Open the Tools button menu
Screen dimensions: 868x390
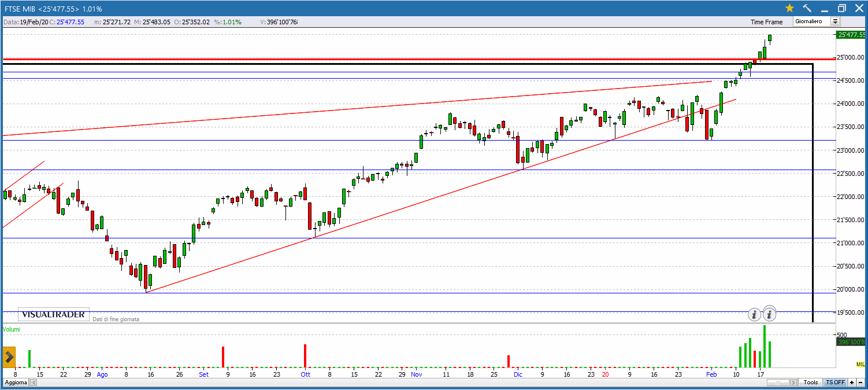coord(810,382)
